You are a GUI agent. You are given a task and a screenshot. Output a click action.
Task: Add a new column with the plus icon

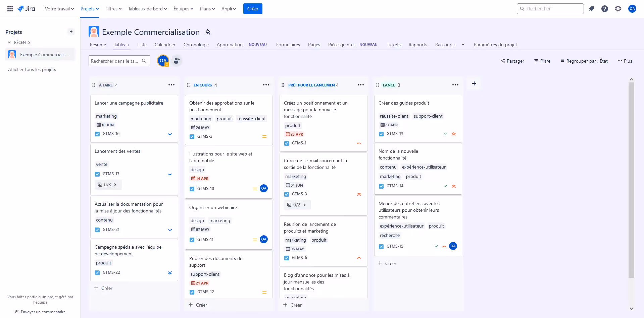click(474, 83)
